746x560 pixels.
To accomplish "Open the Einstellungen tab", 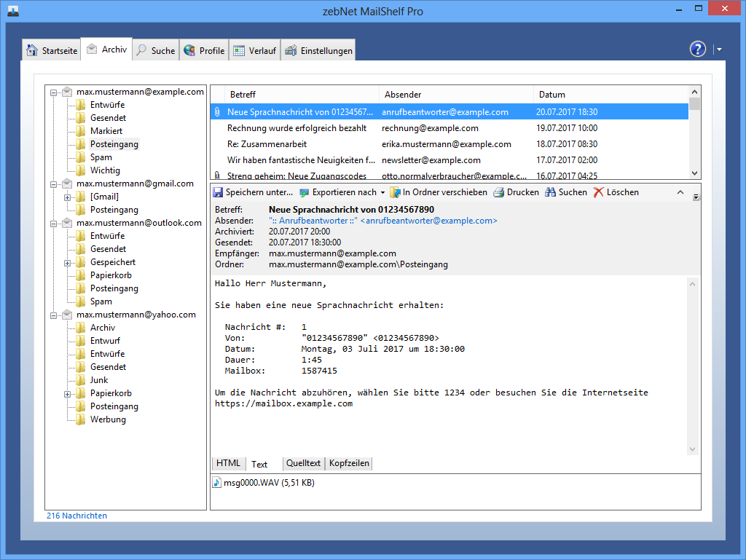I will tap(318, 50).
